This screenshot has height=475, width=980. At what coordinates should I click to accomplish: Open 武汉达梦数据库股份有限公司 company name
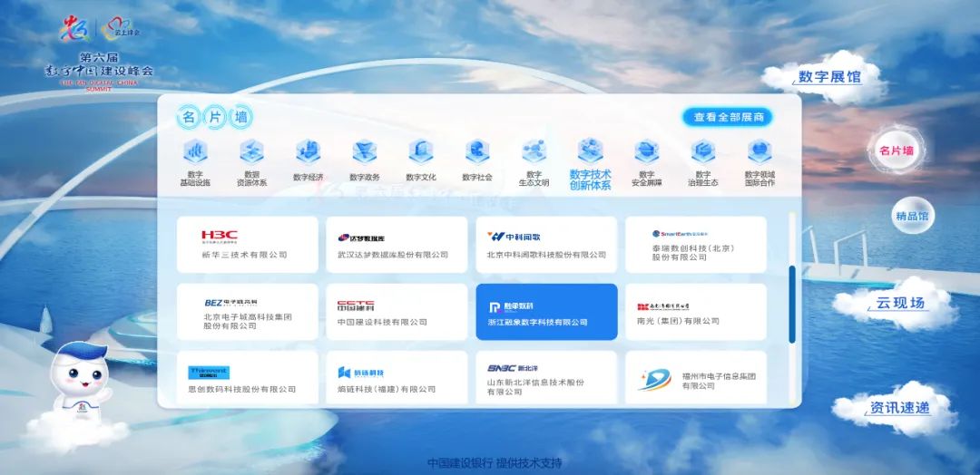click(x=393, y=255)
